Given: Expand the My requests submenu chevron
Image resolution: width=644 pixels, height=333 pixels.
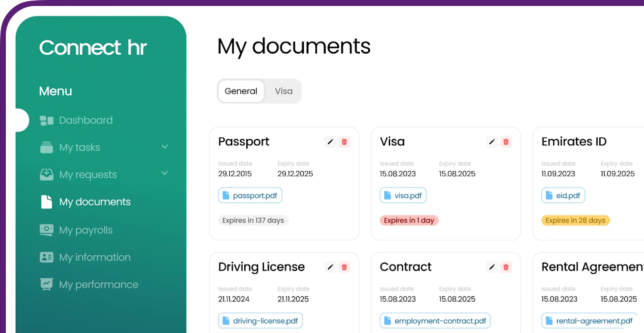Looking at the screenshot, I should click(165, 173).
